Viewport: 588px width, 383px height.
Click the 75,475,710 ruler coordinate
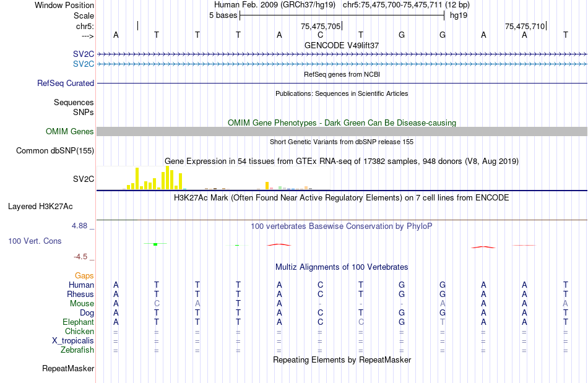pos(525,26)
